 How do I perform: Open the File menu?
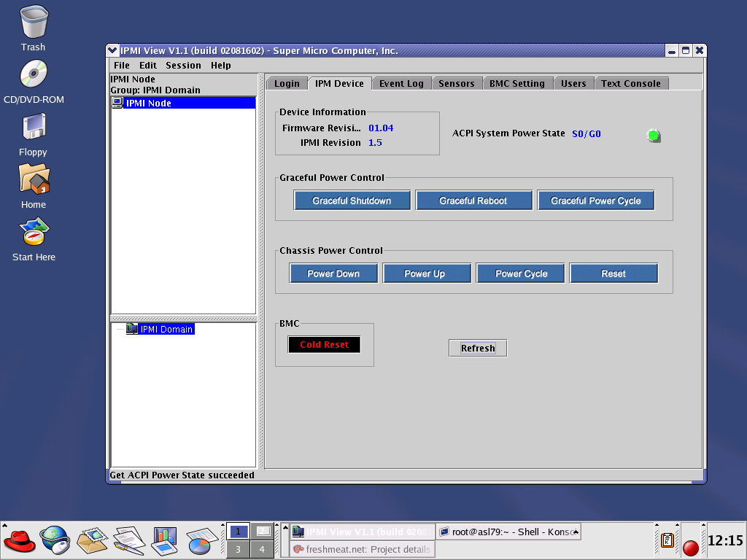pos(122,65)
